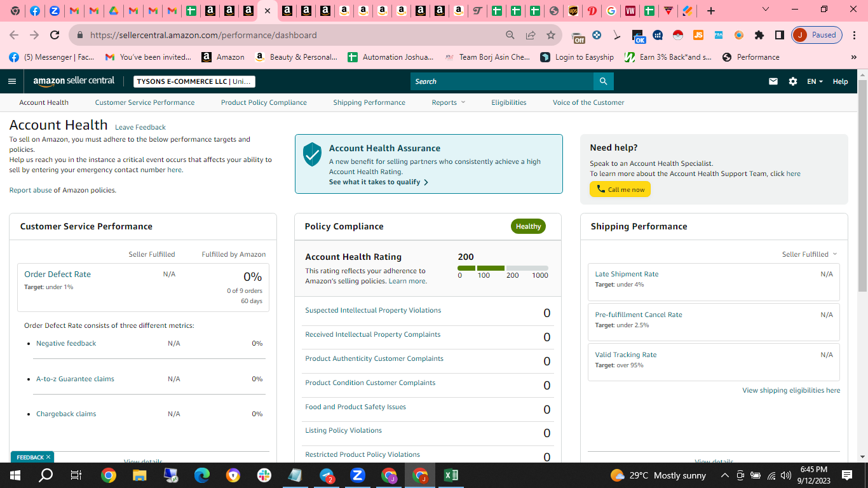Viewport: 868px width, 488px height.
Task: Show hidden system tray icons
Action: (x=724, y=475)
